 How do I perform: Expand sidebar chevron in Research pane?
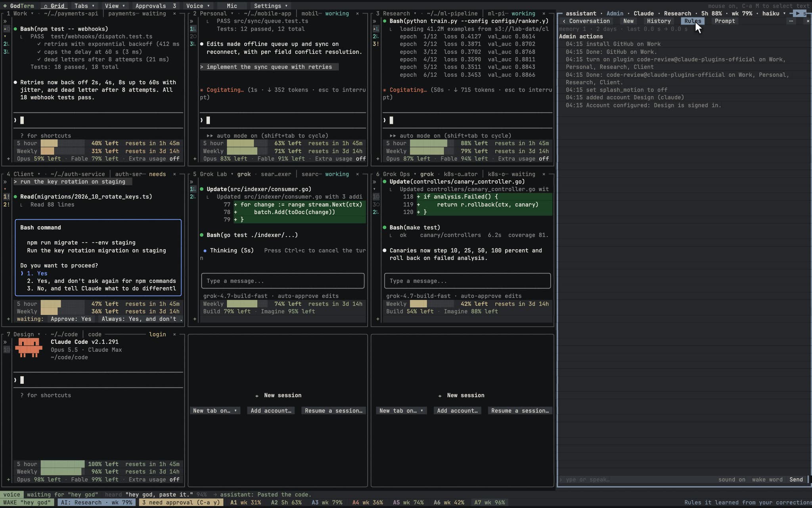point(375,21)
